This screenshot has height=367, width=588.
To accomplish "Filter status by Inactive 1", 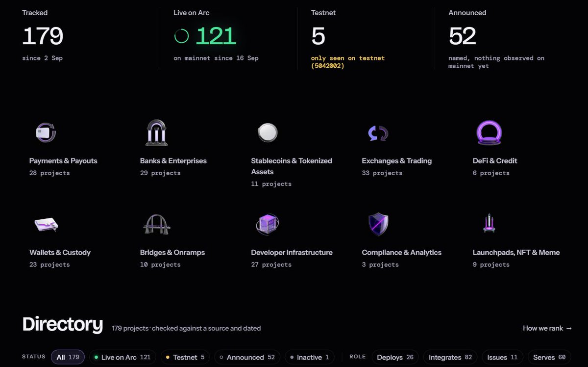I will click(x=310, y=357).
